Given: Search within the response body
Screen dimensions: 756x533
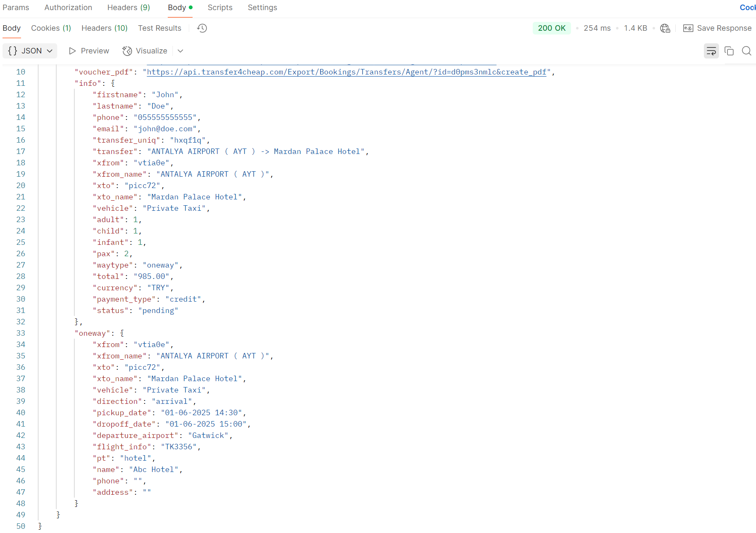Looking at the screenshot, I should point(746,51).
